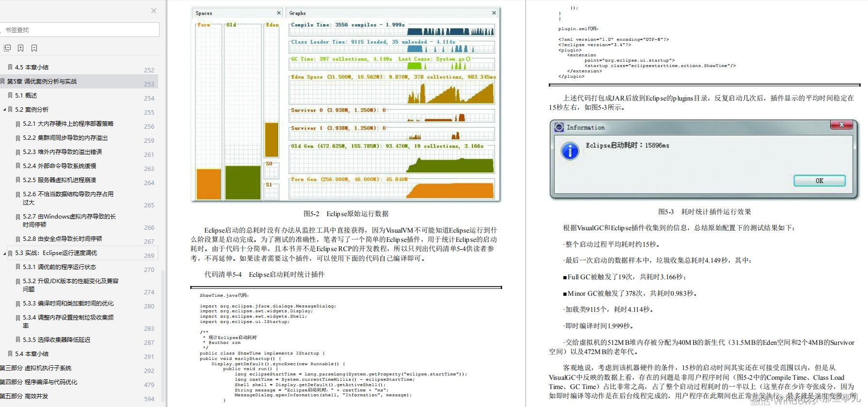Image resolution: width=868 pixels, height=407 pixels.
Task: Click the 图5-3 耗时统计插件运行效果 caption
Action: (x=704, y=212)
